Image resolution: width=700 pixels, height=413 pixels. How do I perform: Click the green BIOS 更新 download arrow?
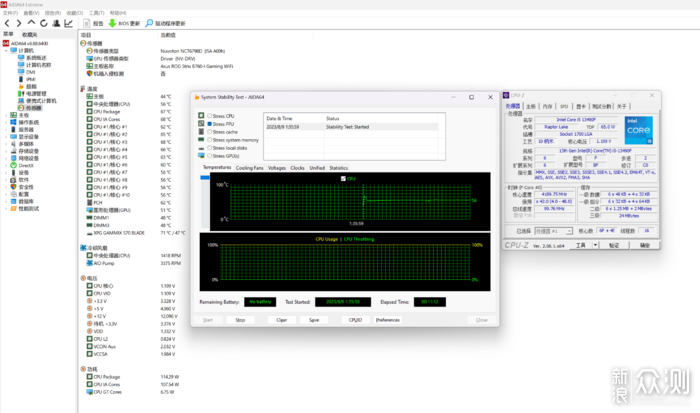pos(112,23)
